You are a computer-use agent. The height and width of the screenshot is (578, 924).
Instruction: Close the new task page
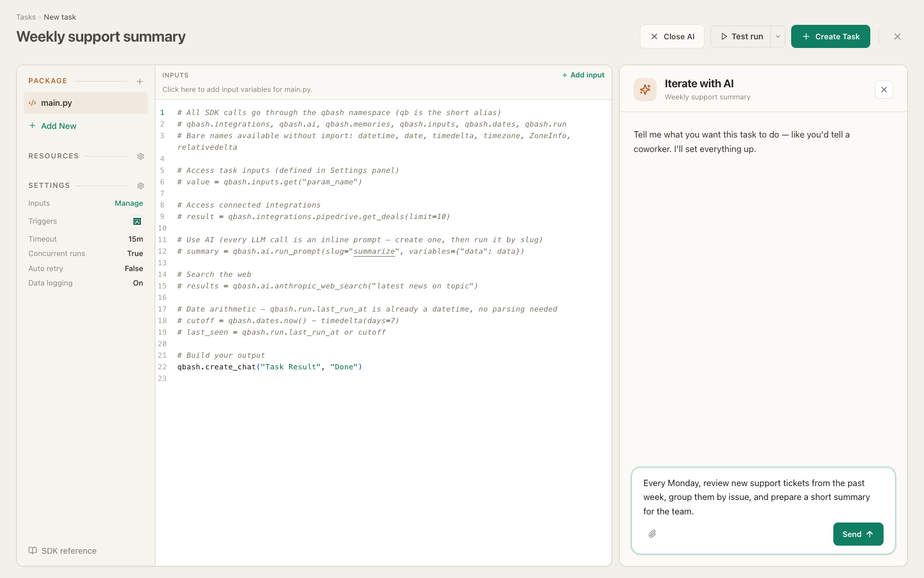897,36
